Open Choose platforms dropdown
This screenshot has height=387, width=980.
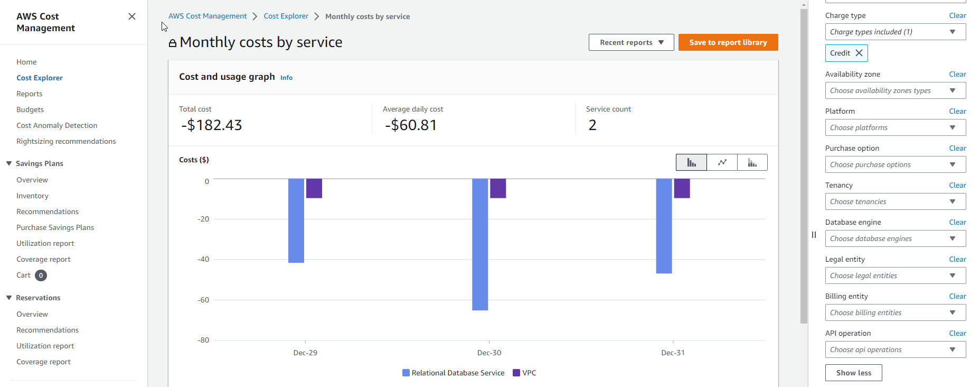896,127
